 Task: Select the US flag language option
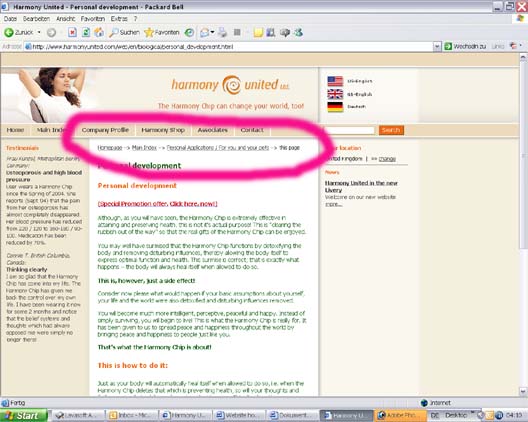pyautogui.click(x=335, y=81)
